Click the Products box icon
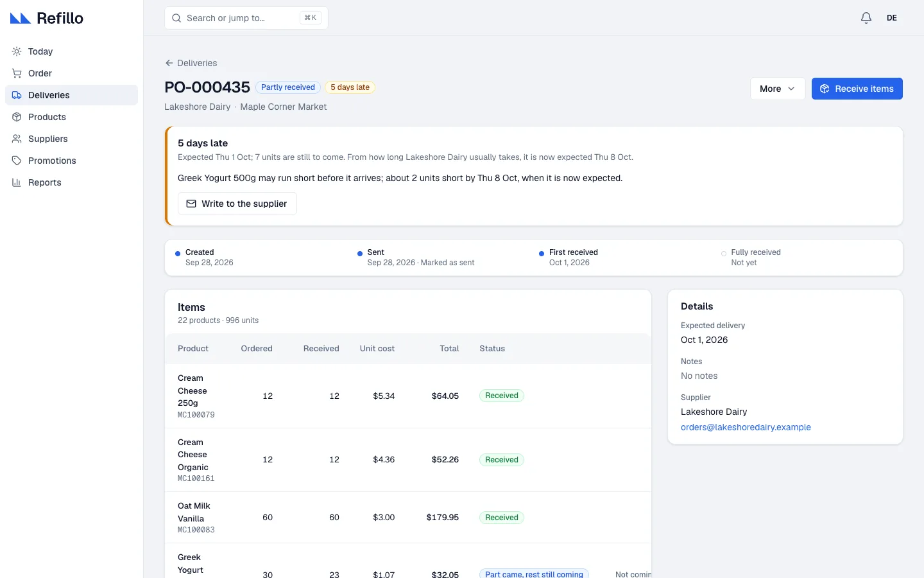 pyautogui.click(x=17, y=117)
